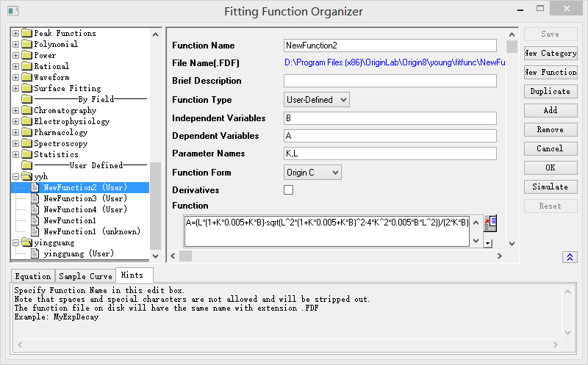Image resolution: width=588 pixels, height=365 pixels.
Task: Click the Brief Description input field
Action: coord(390,81)
